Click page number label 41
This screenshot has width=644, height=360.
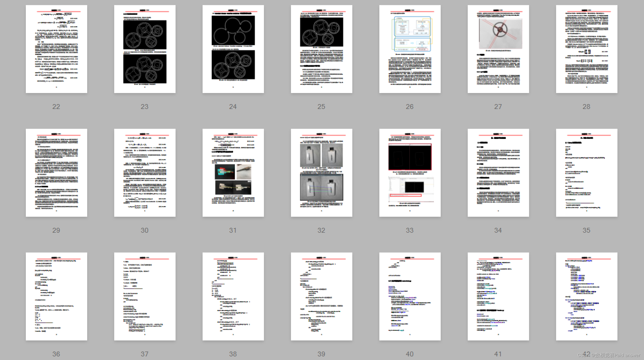[498, 354]
